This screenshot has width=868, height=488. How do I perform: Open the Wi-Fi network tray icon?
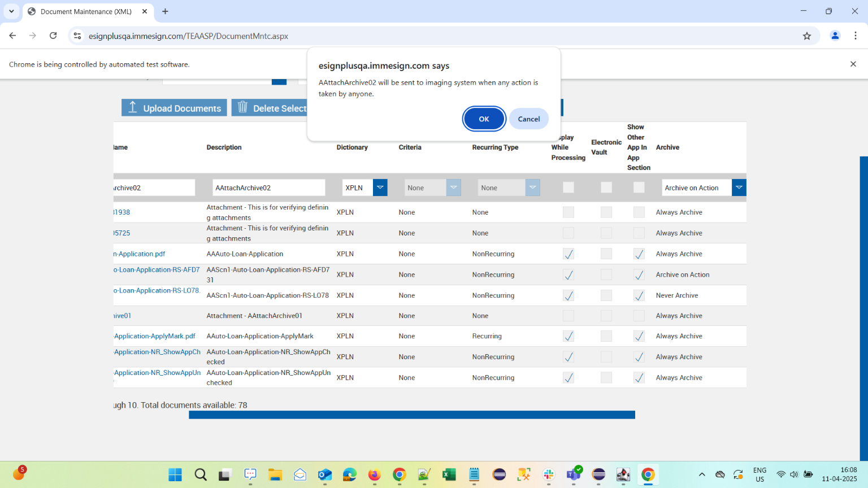pyautogui.click(x=781, y=474)
